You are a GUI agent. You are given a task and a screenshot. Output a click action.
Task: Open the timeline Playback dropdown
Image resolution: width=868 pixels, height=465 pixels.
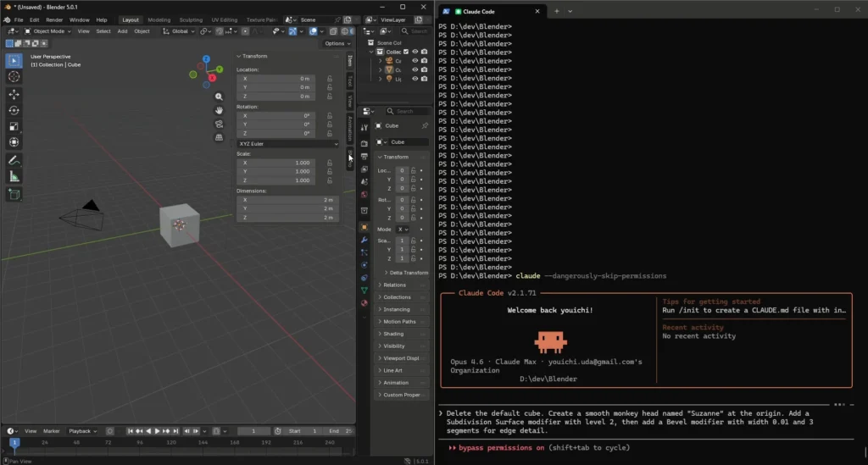coord(82,431)
